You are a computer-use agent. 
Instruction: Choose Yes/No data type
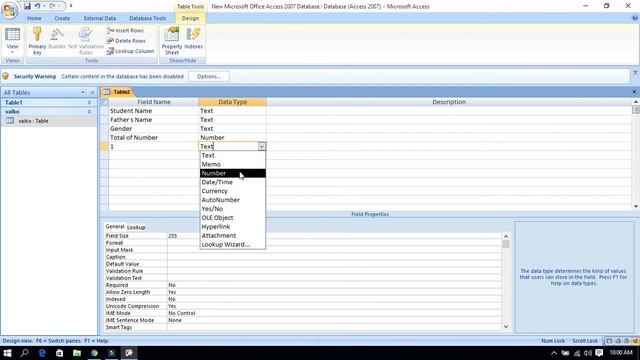(x=233, y=209)
